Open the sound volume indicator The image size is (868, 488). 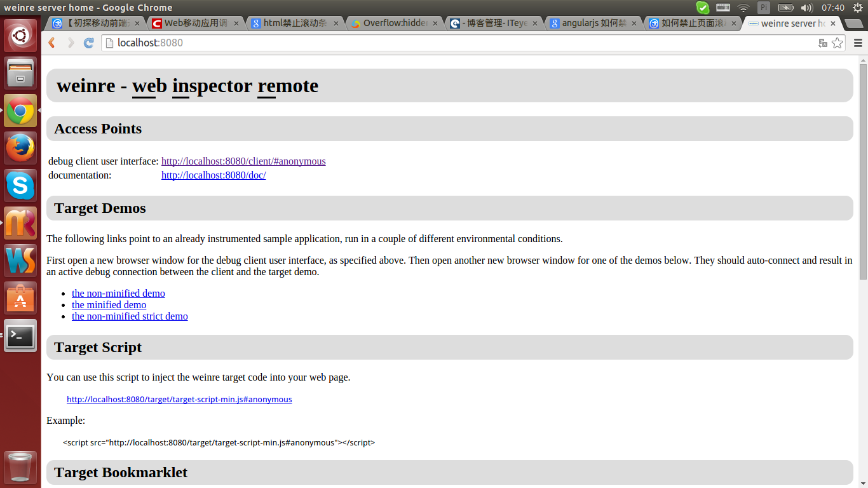[x=807, y=8]
